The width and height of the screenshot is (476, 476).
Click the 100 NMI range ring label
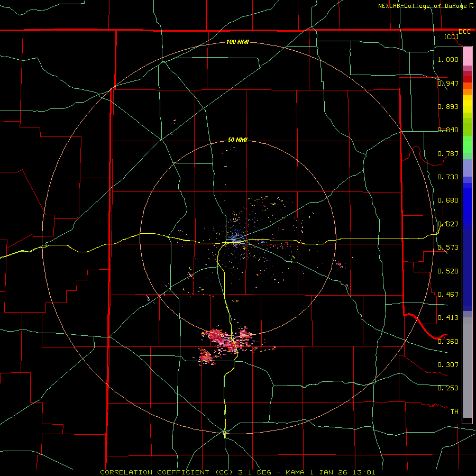coord(237,42)
